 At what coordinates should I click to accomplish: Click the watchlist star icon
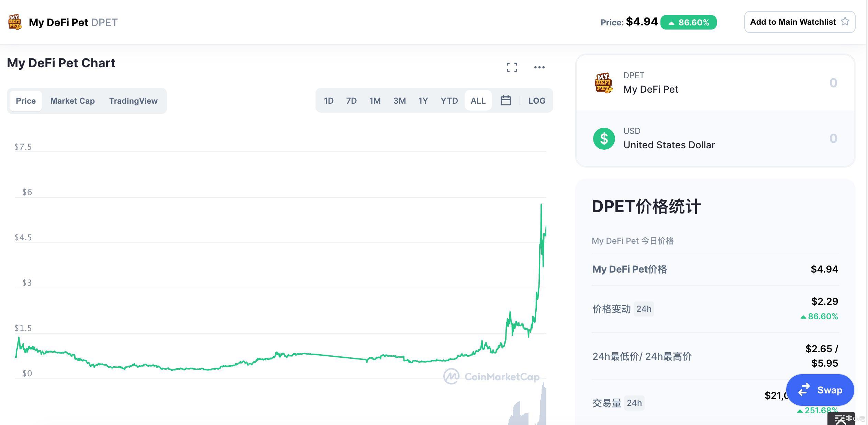coord(845,22)
